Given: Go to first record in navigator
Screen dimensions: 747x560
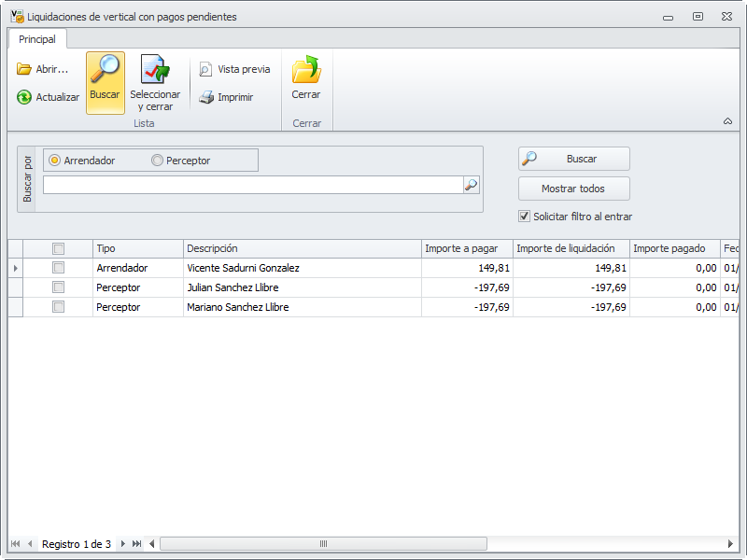Looking at the screenshot, I should point(16,544).
